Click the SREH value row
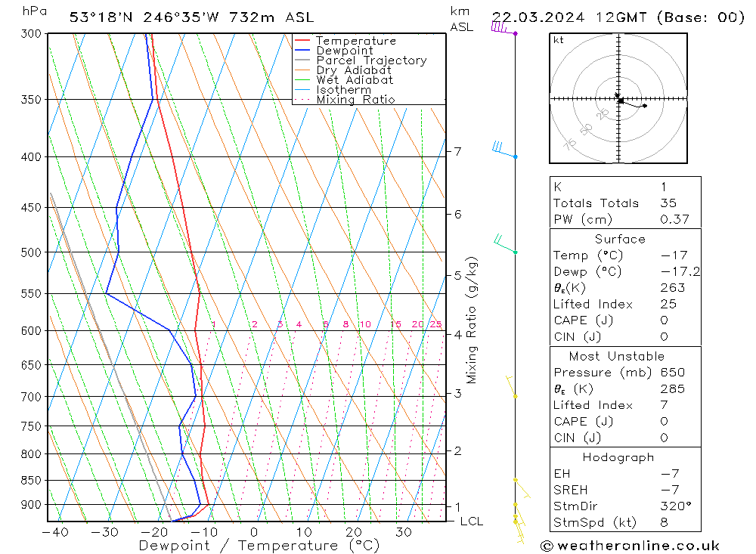 coord(625,490)
